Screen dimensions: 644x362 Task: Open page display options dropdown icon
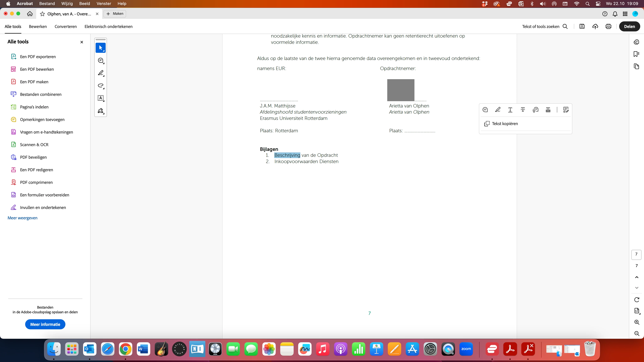click(636, 311)
